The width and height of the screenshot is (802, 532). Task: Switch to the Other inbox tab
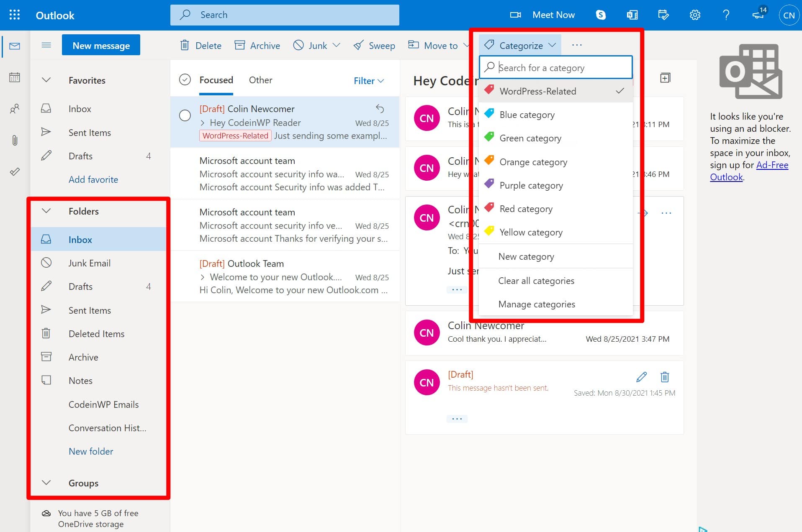[x=260, y=80]
